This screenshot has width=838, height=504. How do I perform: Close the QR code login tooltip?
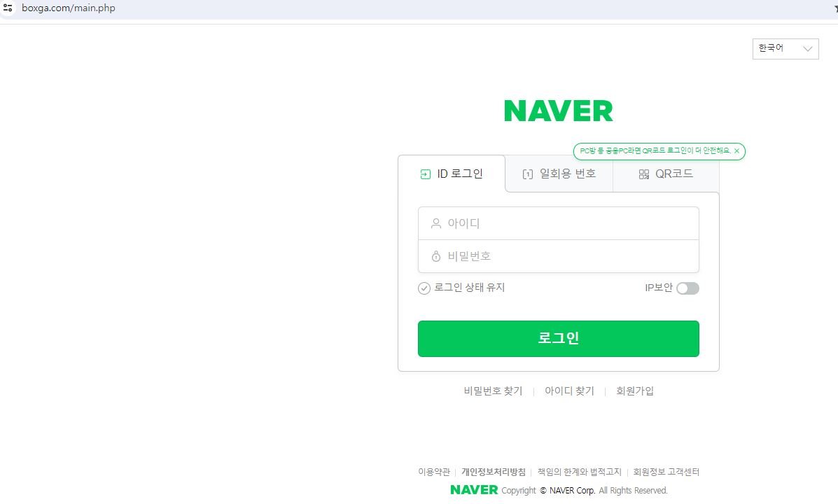(x=736, y=151)
